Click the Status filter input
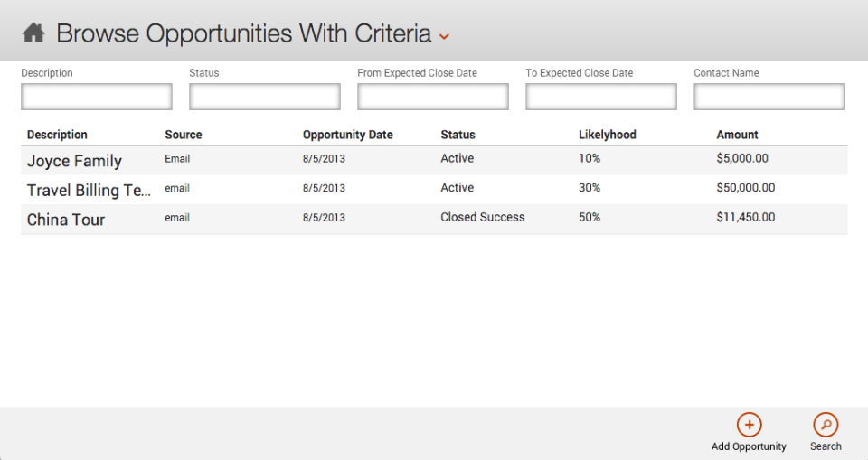Screen dimensions: 868x460 (x=265, y=97)
